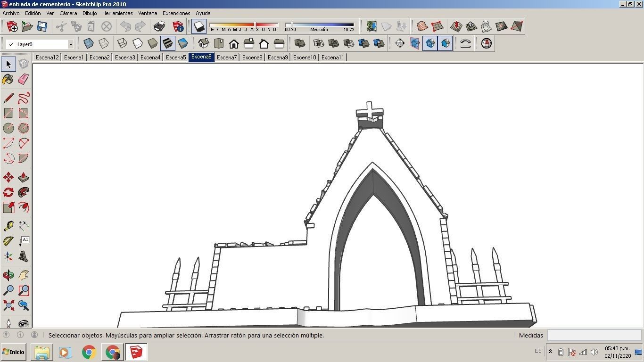Image resolution: width=644 pixels, height=362 pixels.
Task: Open the Extensiones menu
Action: (x=176, y=13)
